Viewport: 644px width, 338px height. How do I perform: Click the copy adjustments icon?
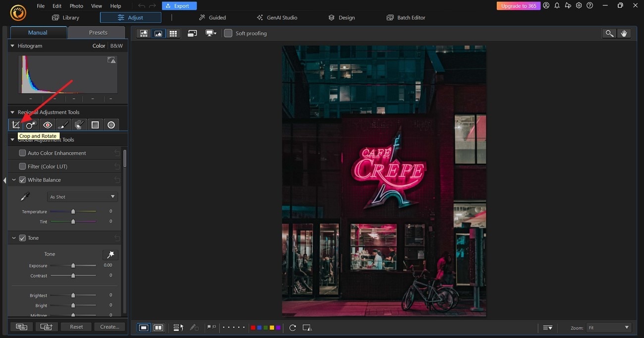(x=21, y=327)
